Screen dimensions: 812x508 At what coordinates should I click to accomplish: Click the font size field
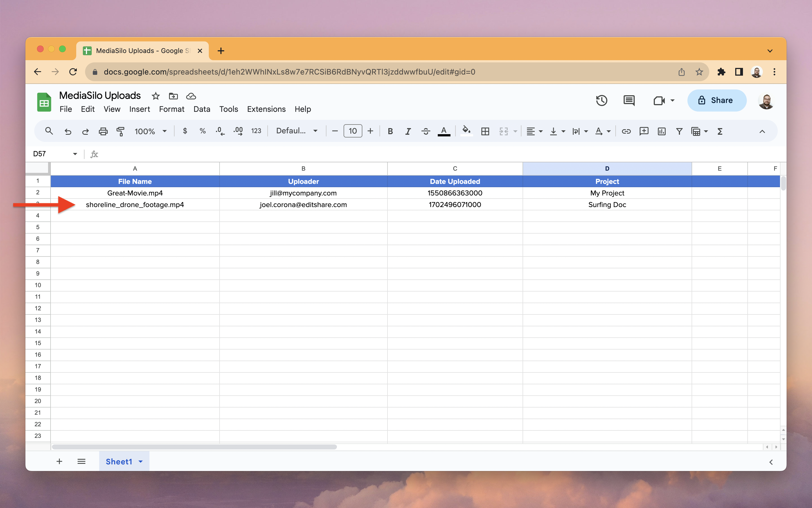click(x=353, y=131)
